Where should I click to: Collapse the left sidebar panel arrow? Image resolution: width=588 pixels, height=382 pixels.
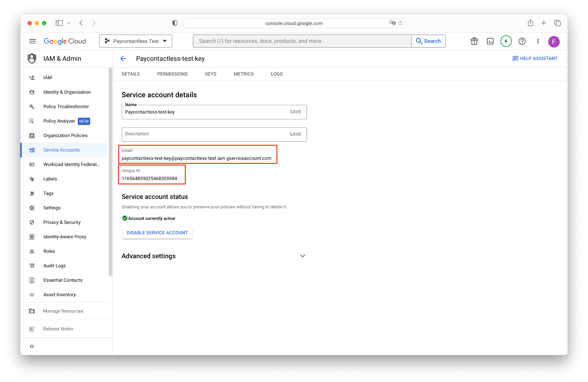click(x=32, y=346)
